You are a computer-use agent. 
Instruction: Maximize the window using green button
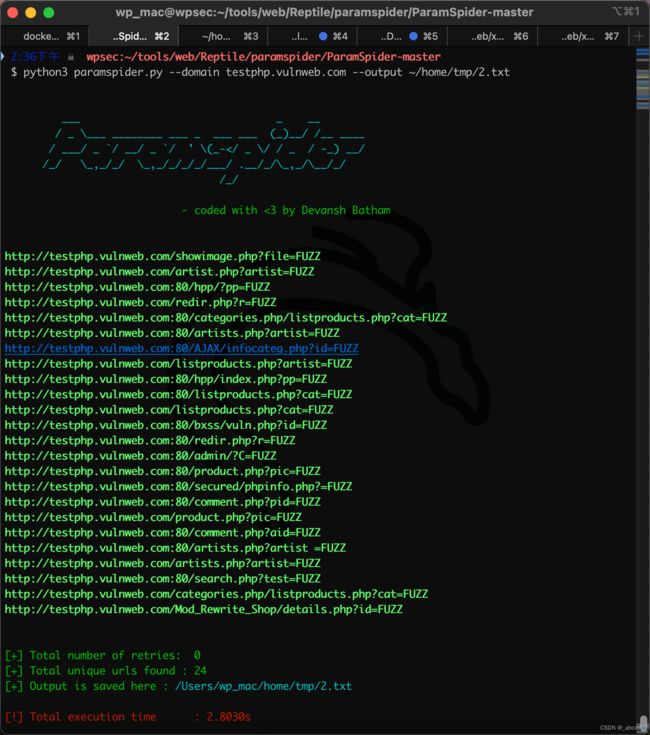click(49, 13)
